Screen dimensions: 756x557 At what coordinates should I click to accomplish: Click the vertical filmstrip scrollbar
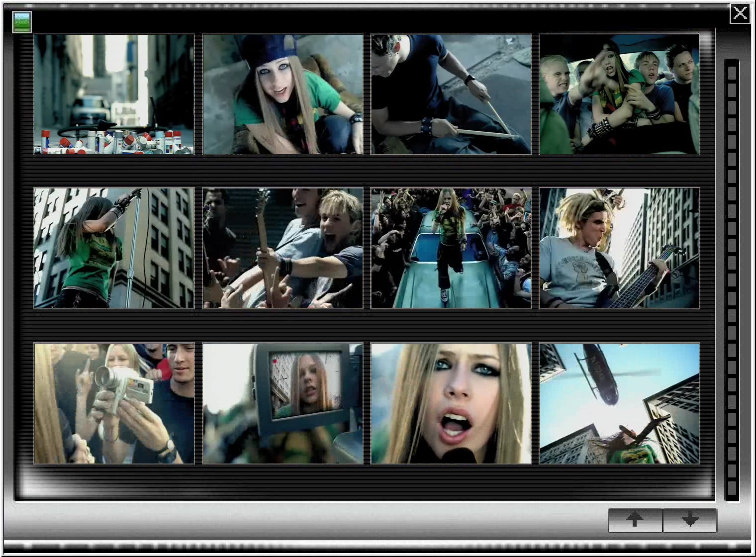coord(732,279)
